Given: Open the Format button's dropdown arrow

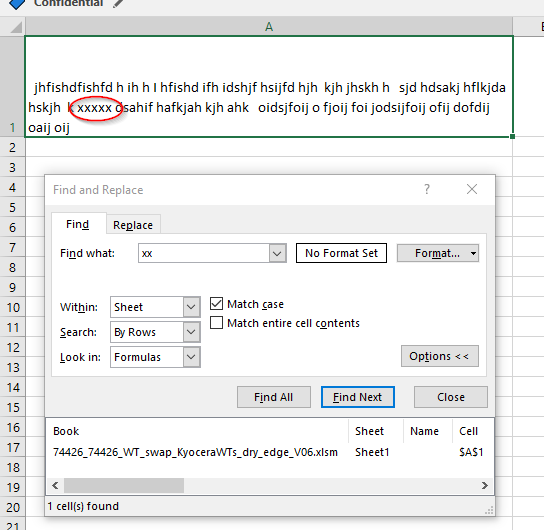Looking at the screenshot, I should (473, 253).
